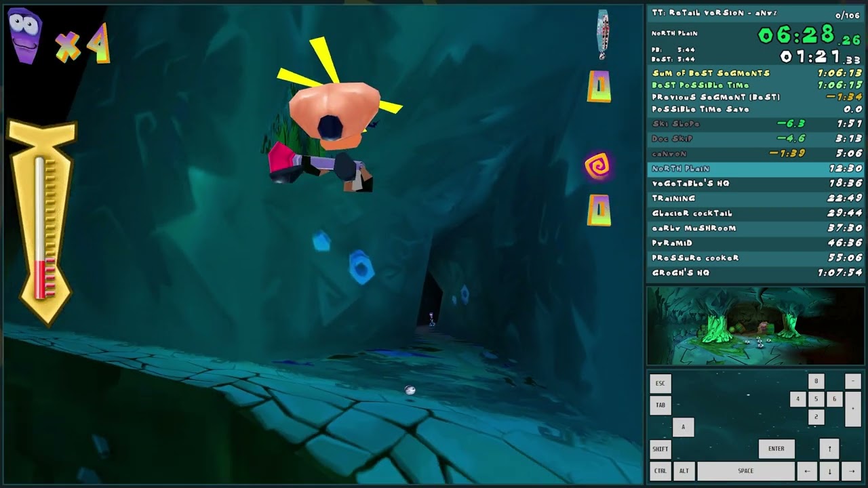Click numpad 5 key on overlay
Viewport: 868px width, 488px height.
coord(816,399)
